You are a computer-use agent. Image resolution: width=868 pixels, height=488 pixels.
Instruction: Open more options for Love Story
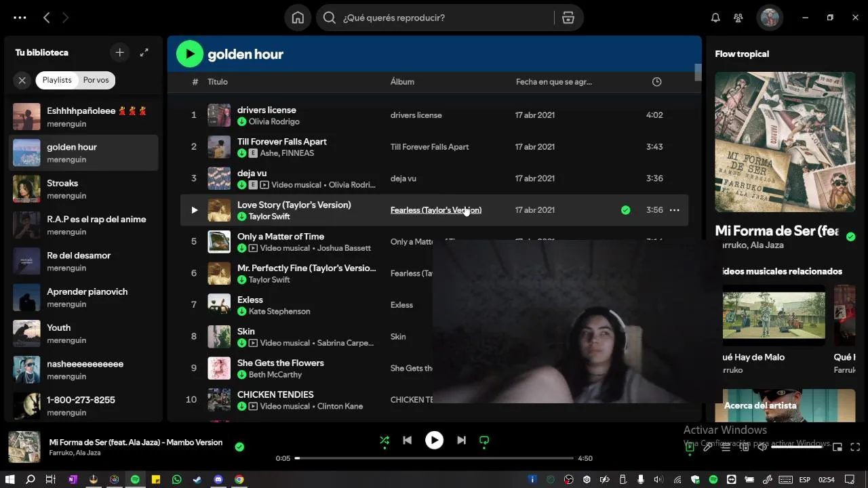[x=674, y=210]
